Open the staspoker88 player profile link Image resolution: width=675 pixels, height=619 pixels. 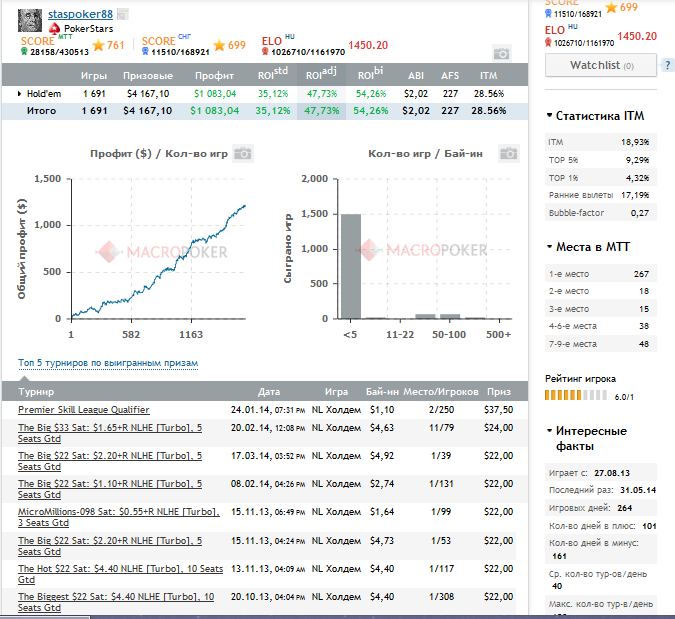pos(80,14)
